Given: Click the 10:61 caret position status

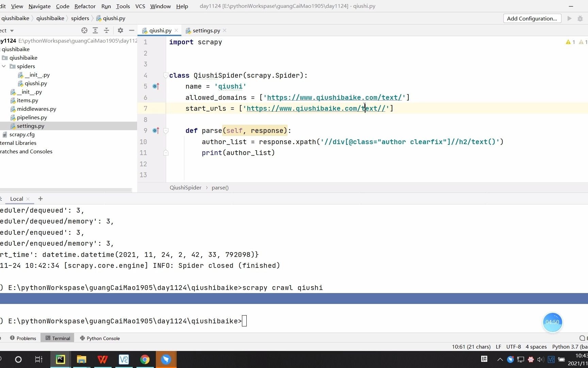Looking at the screenshot, I should pyautogui.click(x=471, y=347).
